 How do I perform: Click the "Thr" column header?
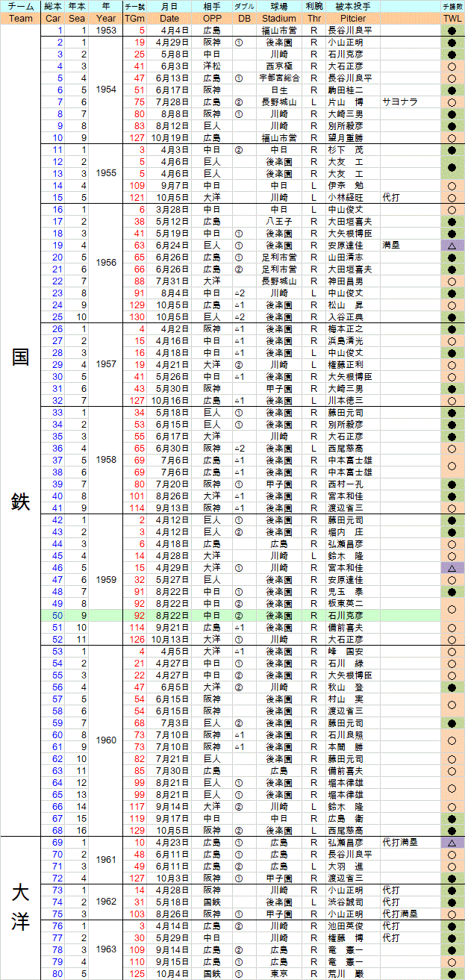tap(315, 19)
